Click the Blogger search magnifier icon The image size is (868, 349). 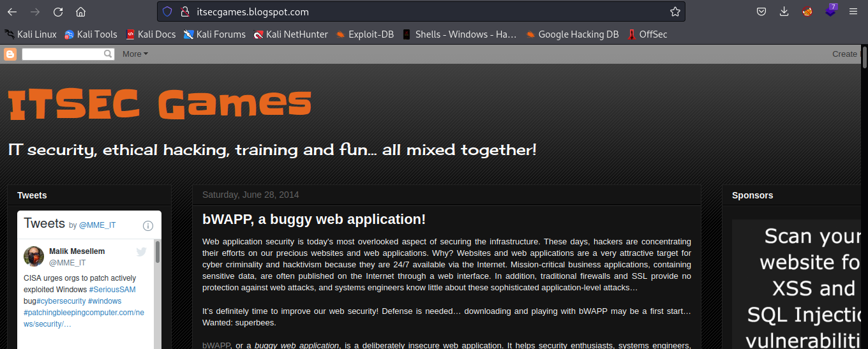click(x=108, y=54)
